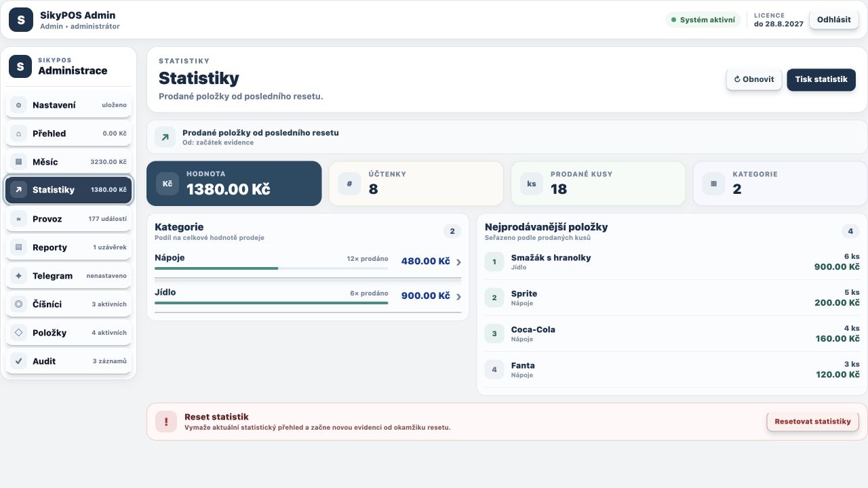The image size is (868, 488).
Task: Click the home icon beside Přehled
Action: (x=19, y=134)
